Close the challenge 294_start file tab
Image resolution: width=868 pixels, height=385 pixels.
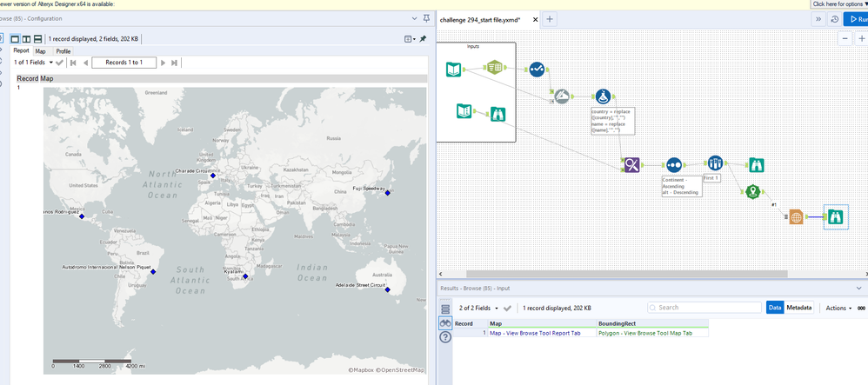click(x=535, y=19)
